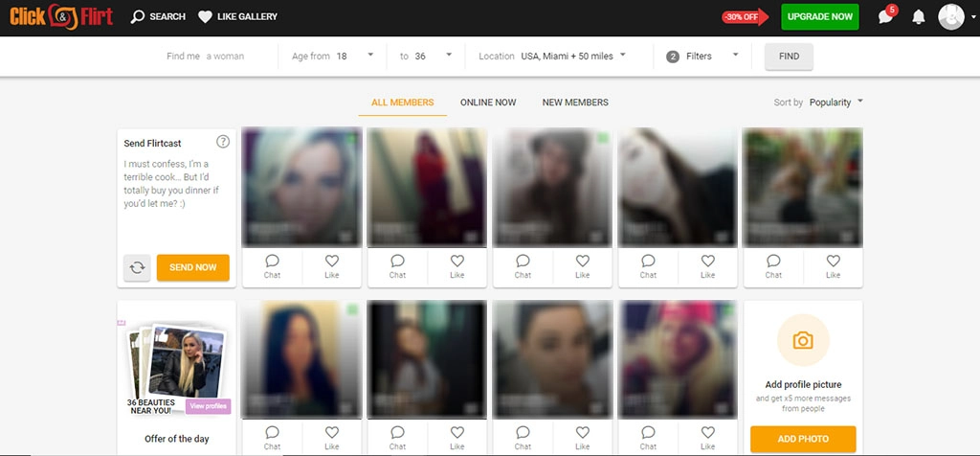Open the 36 Beauties Near You offer image
Image resolution: width=980 pixels, height=456 pixels.
coord(177,369)
